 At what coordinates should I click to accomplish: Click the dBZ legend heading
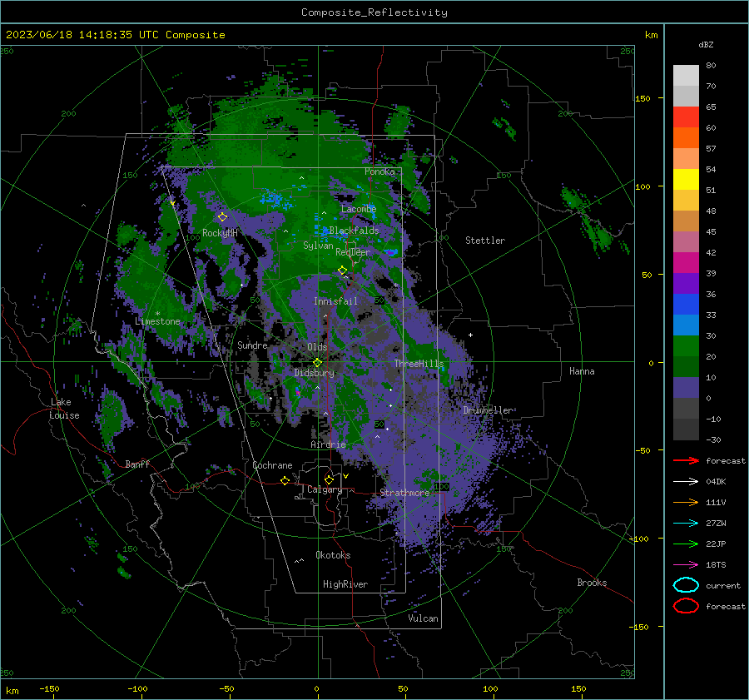coord(706,45)
